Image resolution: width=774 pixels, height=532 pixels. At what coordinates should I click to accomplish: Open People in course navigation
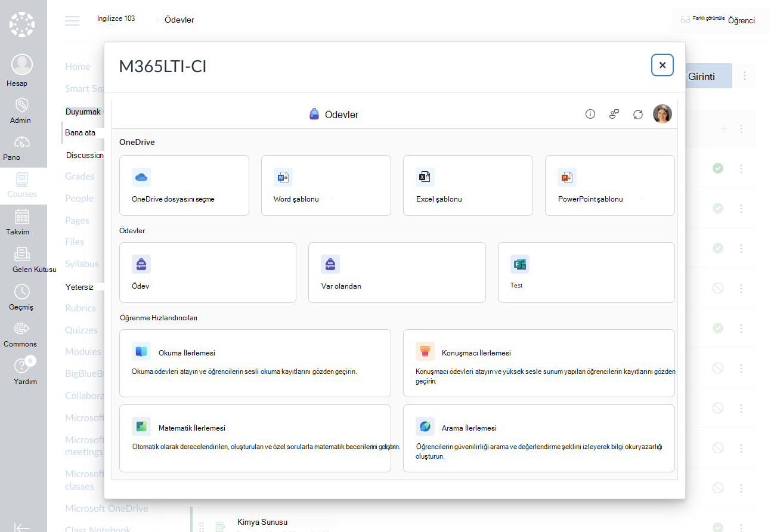(x=79, y=198)
